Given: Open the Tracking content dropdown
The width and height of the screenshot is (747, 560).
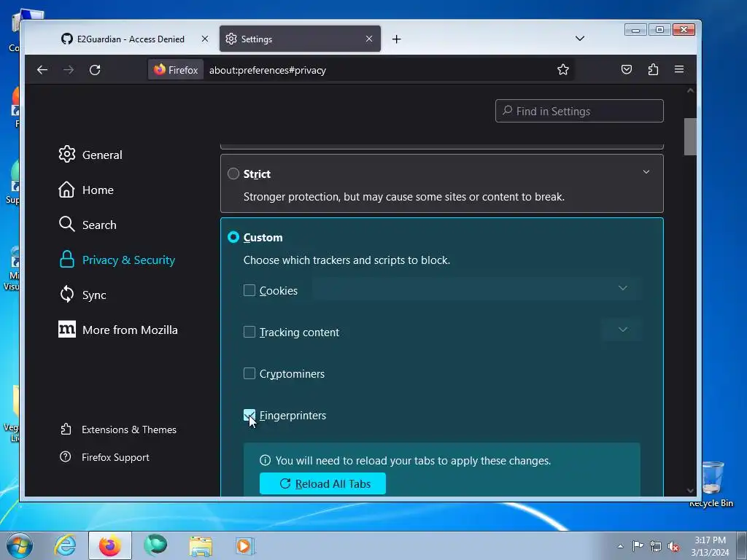Looking at the screenshot, I should [622, 330].
